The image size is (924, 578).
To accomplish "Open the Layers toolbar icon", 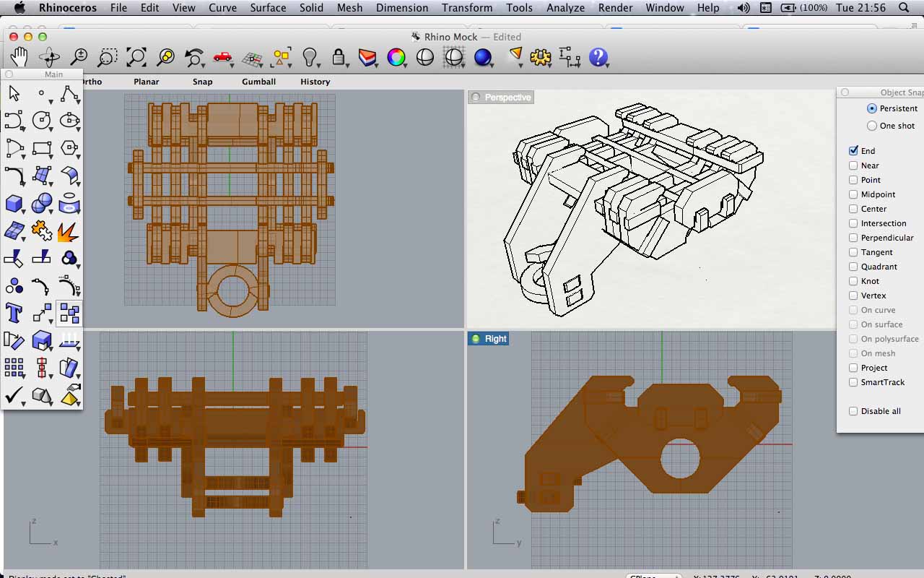I will [x=367, y=57].
